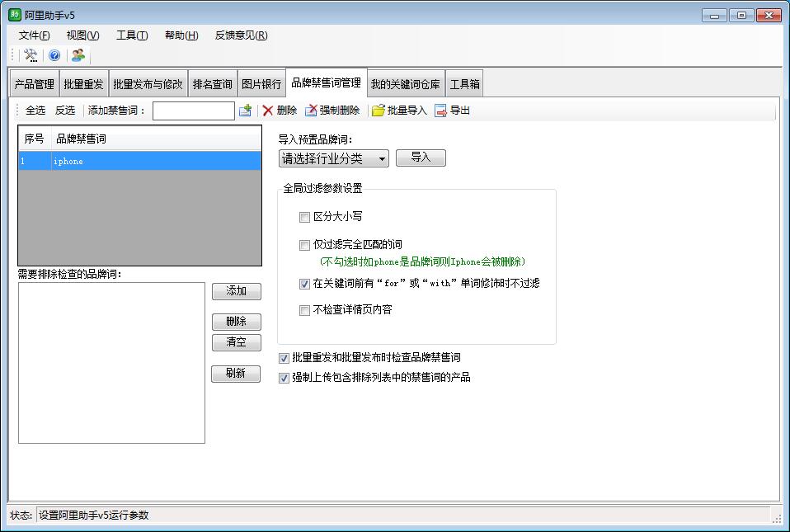Open the 文件(F) menu
This screenshot has width=790, height=532.
click(35, 35)
